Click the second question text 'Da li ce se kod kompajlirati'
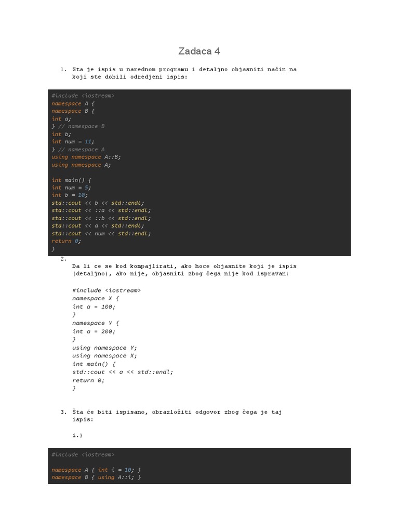Screen dimensions: 399x532 [184, 270]
